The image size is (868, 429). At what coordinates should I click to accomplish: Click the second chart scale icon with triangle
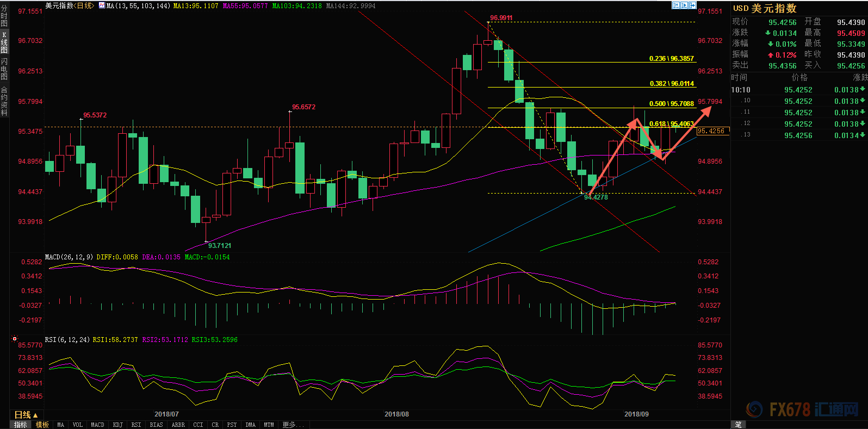pos(684,5)
